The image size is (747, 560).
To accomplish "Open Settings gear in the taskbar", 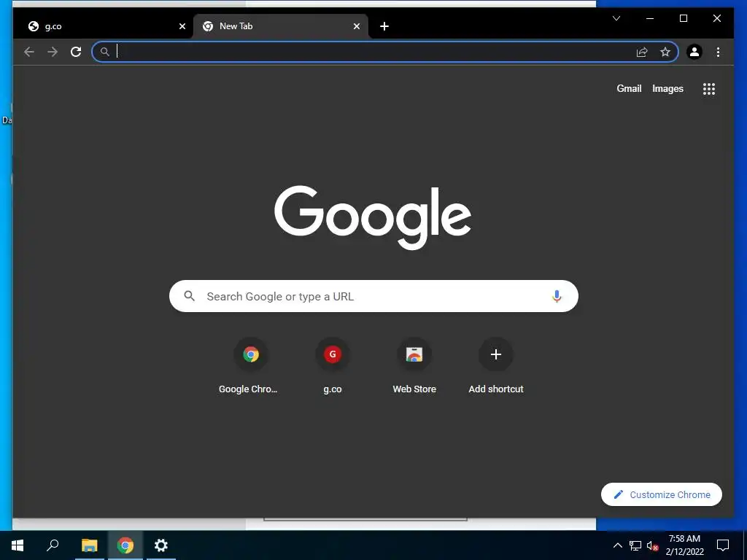I will click(161, 545).
